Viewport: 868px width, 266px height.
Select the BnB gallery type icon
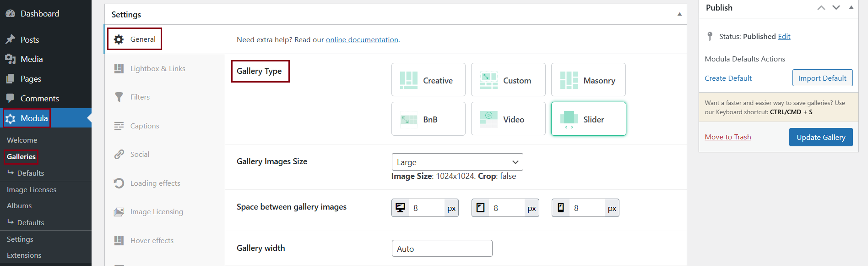[x=408, y=119]
